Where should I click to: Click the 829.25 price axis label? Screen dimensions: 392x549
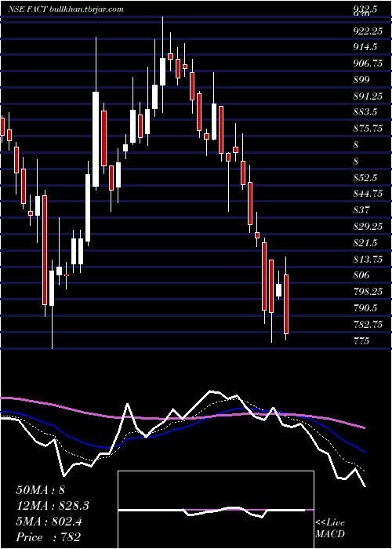pyautogui.click(x=368, y=226)
